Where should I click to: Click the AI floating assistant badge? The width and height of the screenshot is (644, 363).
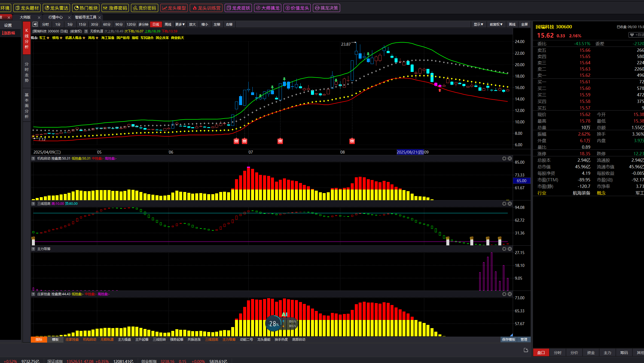click(284, 315)
